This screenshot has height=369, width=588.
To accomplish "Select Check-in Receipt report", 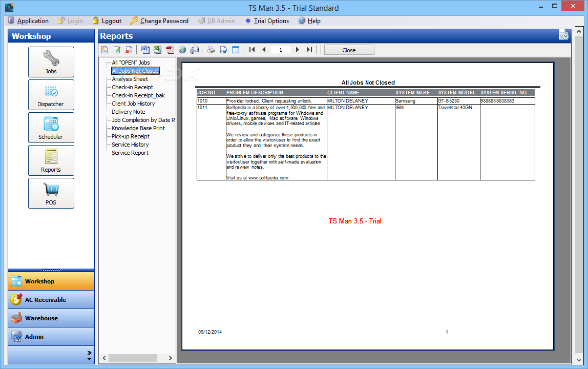I will (132, 87).
